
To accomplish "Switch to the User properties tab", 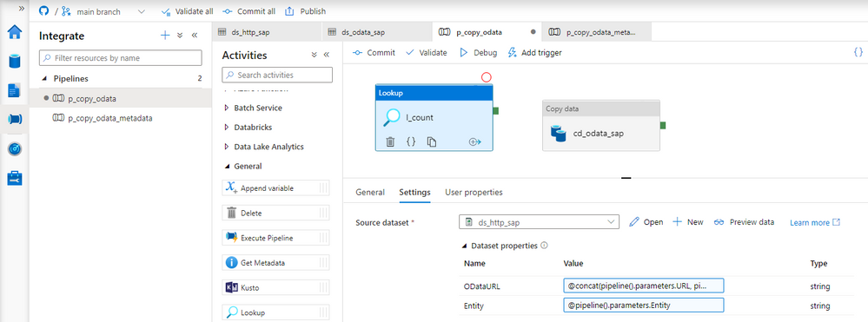I will click(x=474, y=192).
